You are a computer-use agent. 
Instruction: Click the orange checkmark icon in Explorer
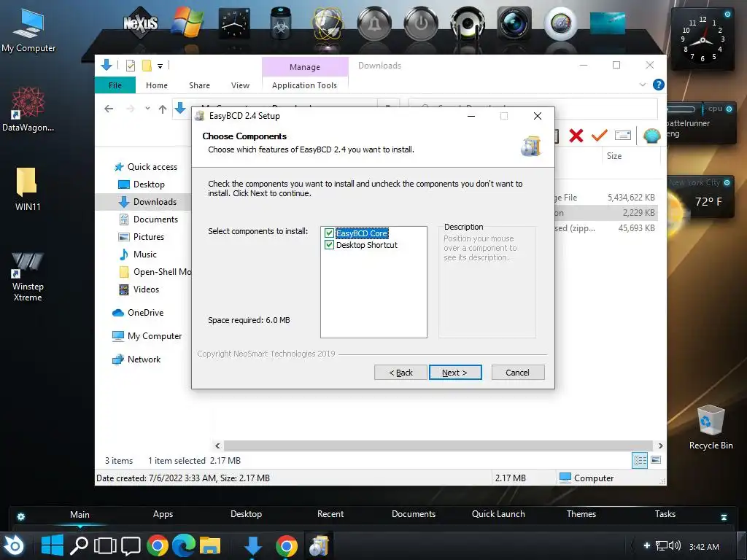click(x=600, y=136)
